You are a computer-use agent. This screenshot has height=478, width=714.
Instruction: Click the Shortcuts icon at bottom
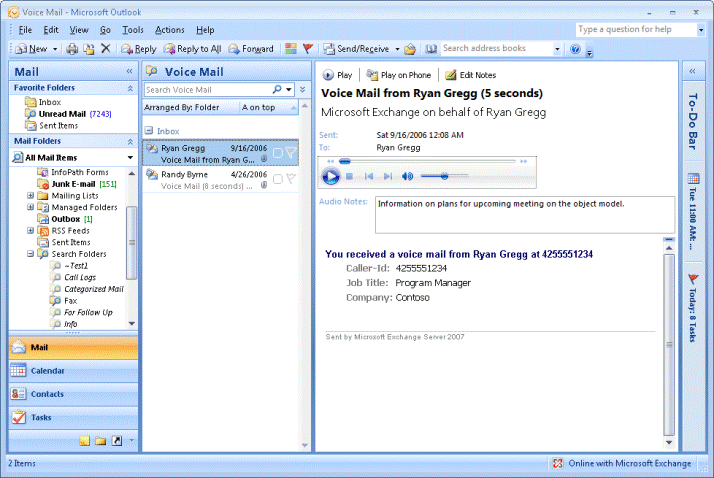tap(117, 441)
